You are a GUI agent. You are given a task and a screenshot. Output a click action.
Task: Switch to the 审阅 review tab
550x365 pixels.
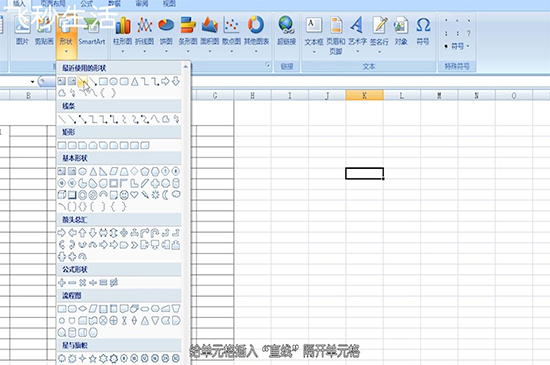(x=142, y=4)
